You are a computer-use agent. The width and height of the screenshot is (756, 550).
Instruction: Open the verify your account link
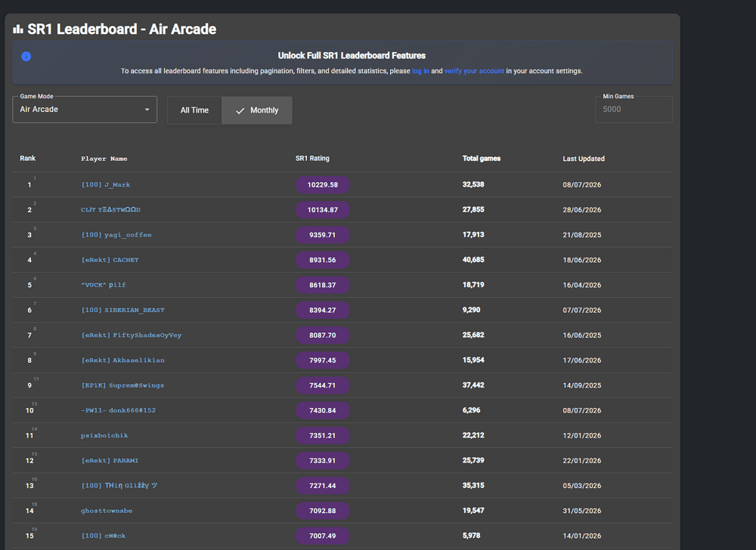coord(474,71)
